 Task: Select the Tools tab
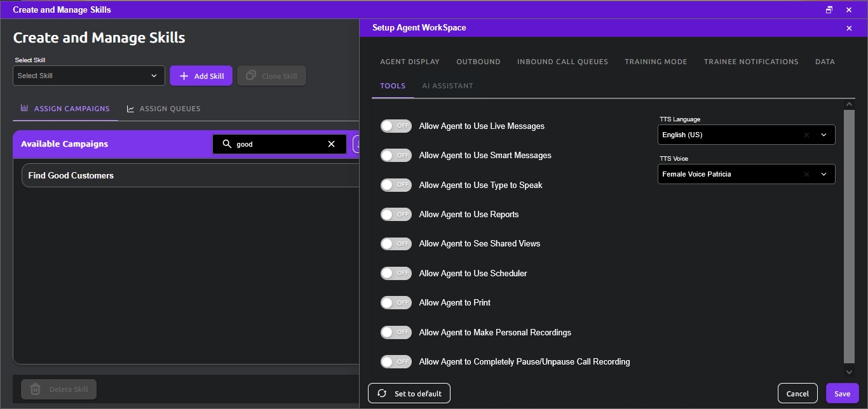[393, 86]
